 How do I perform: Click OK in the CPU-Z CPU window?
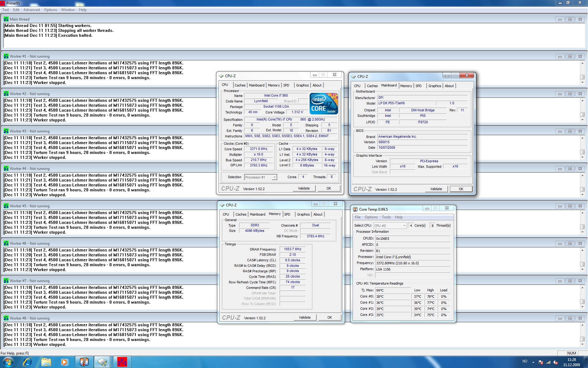(x=329, y=188)
